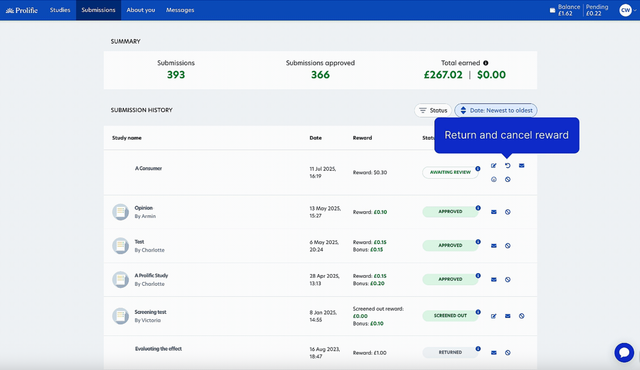640x370 pixels.
Task: Click envelope icon on Test by Charlotte row
Action: [493, 246]
